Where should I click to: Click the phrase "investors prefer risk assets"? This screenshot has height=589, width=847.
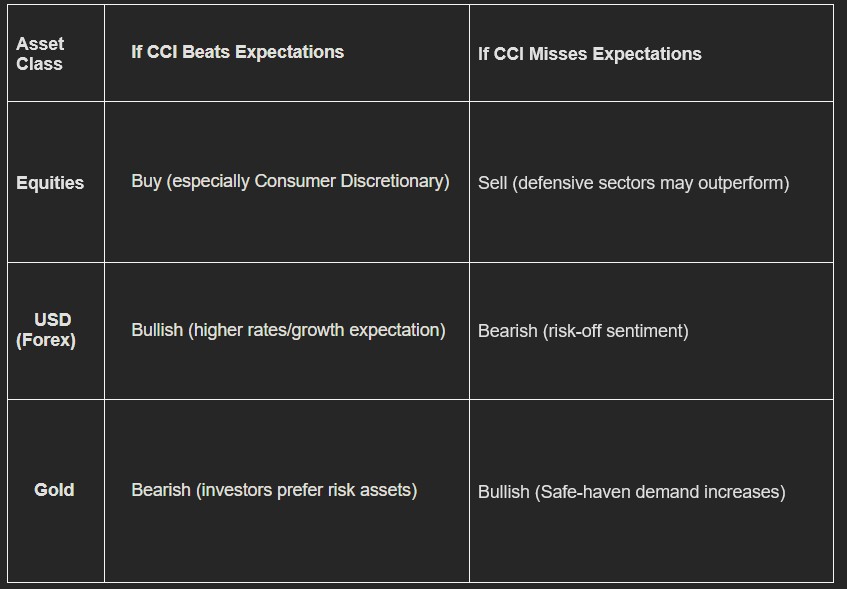pos(307,490)
